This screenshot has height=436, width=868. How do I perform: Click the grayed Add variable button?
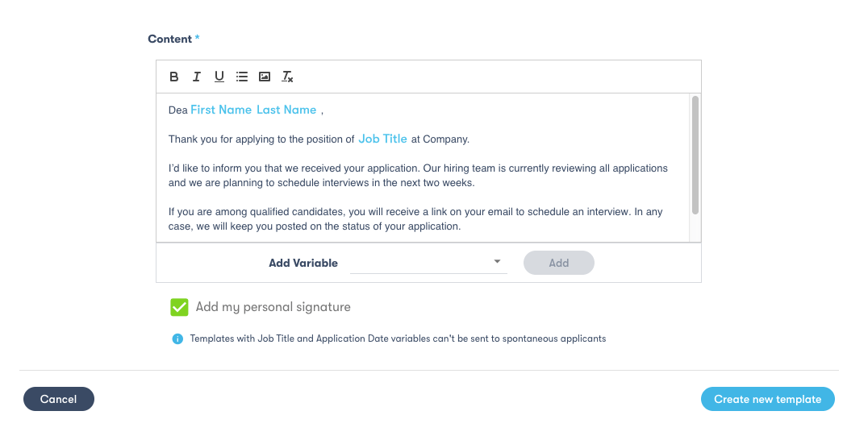(558, 263)
